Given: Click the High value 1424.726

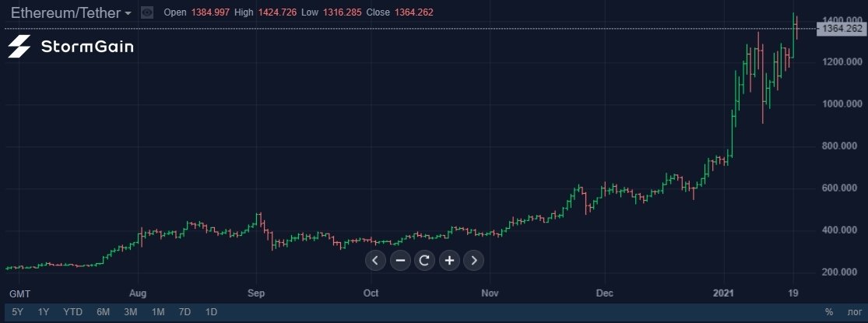Looking at the screenshot, I should tap(277, 12).
